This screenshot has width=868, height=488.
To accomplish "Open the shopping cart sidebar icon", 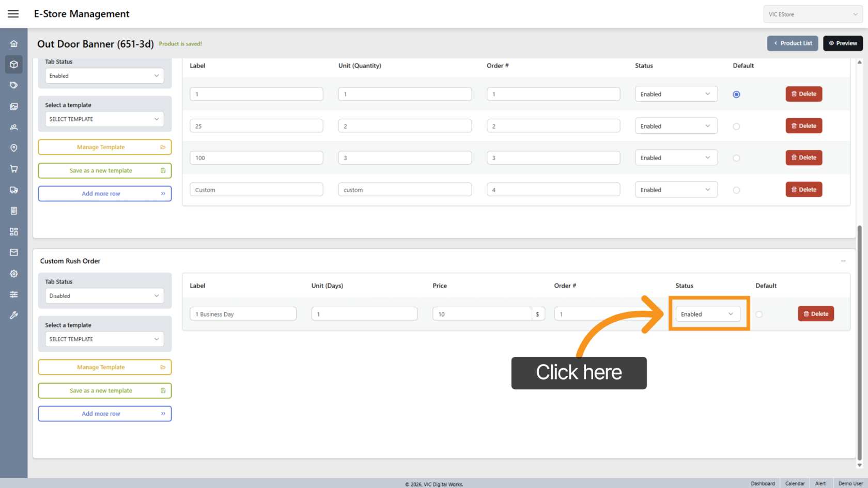I will pos(14,169).
